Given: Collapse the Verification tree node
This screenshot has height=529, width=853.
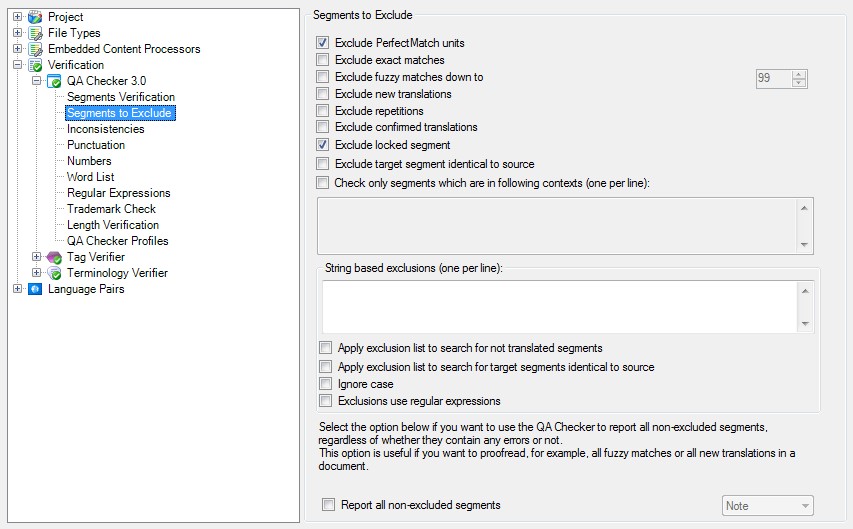Looking at the screenshot, I should point(18,65).
